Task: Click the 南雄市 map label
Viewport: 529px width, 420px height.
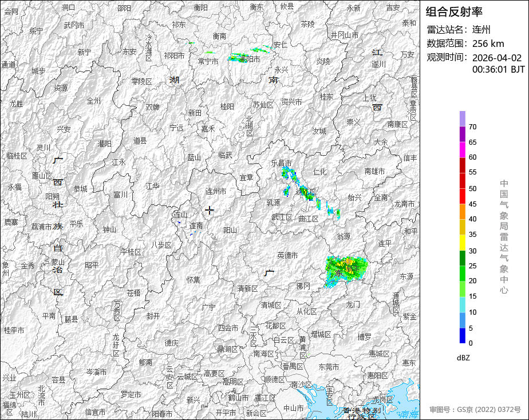Action: (x=374, y=171)
